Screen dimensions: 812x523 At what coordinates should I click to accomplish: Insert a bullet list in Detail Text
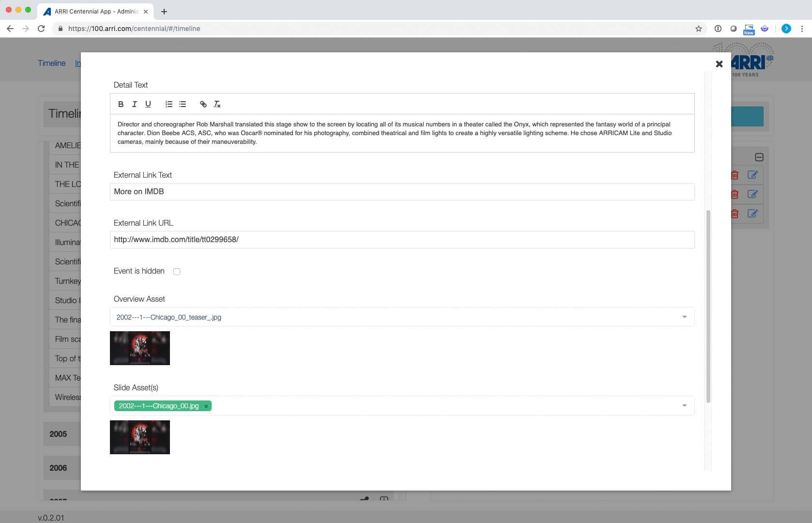pos(183,104)
